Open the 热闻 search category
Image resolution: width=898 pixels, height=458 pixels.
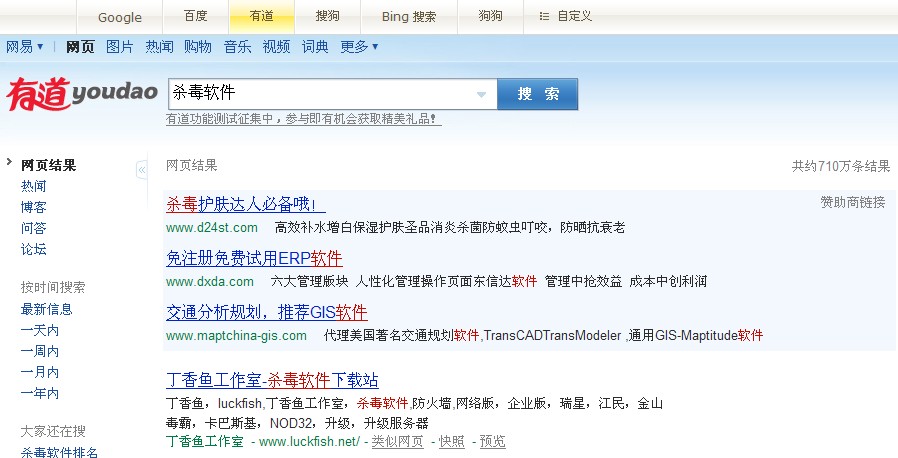tap(159, 47)
